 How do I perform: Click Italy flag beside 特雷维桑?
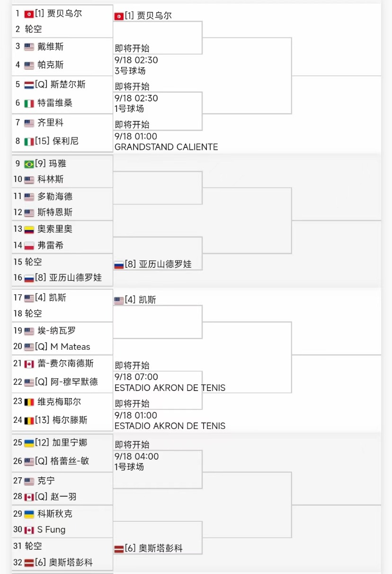point(29,103)
